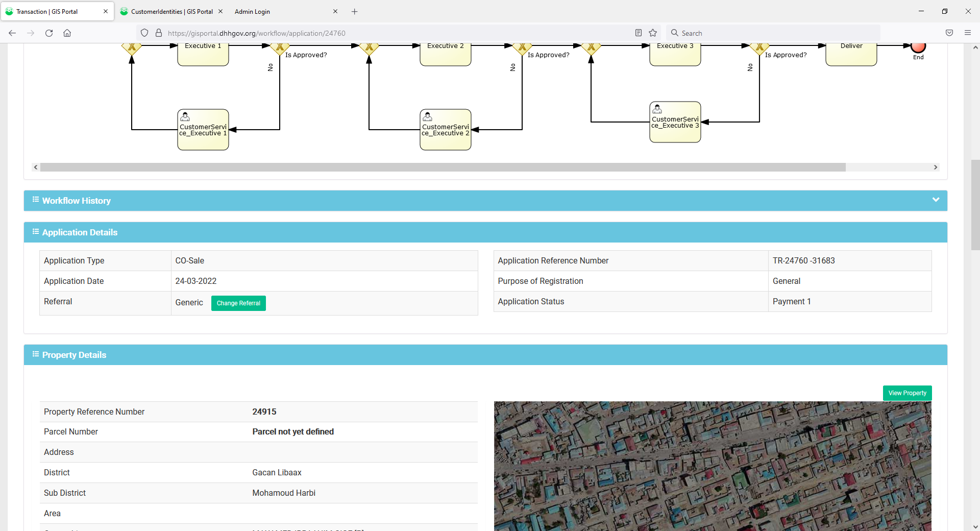The height and width of the screenshot is (531, 980).
Task: Click the Deliver task box
Action: 851,54
